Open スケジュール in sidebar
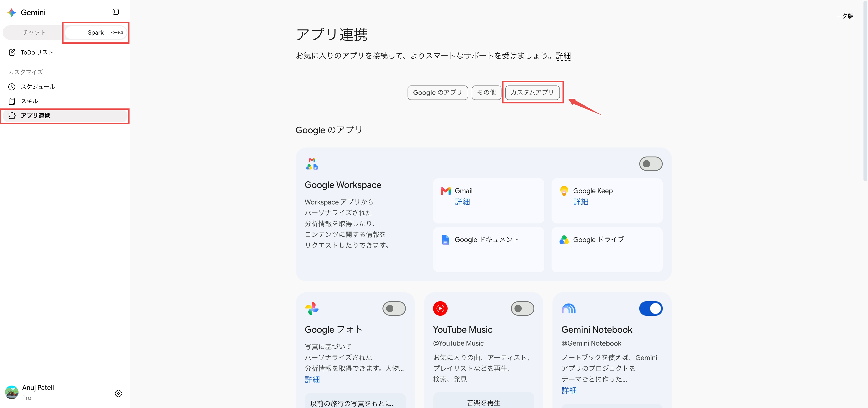868x408 pixels. pyautogui.click(x=65, y=87)
